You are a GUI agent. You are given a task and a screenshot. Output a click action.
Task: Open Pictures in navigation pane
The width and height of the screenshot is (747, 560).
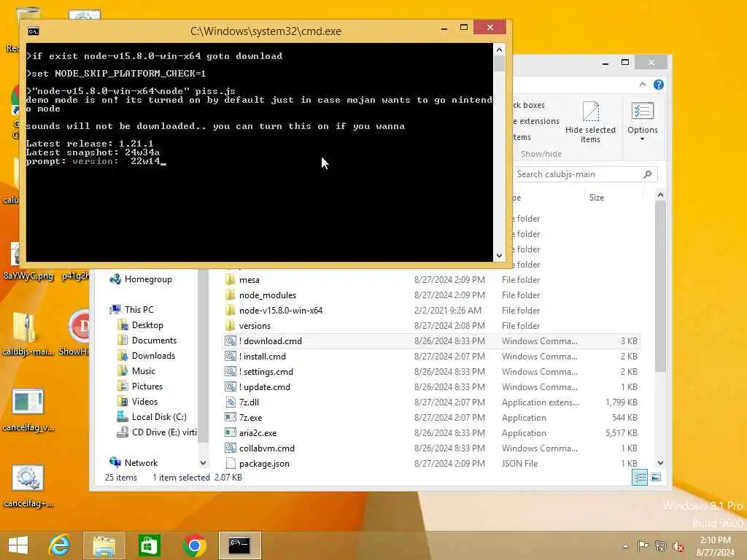click(x=140, y=386)
